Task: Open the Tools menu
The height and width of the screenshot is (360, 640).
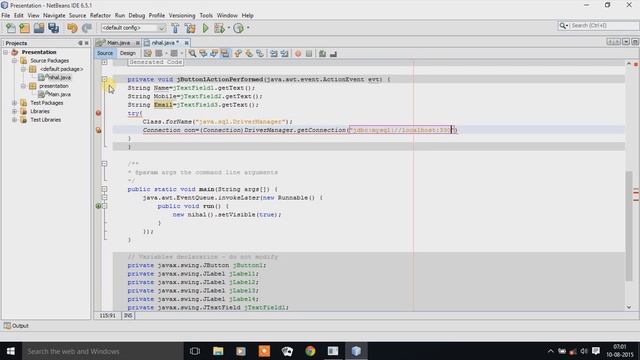Action: pyautogui.click(x=206, y=16)
